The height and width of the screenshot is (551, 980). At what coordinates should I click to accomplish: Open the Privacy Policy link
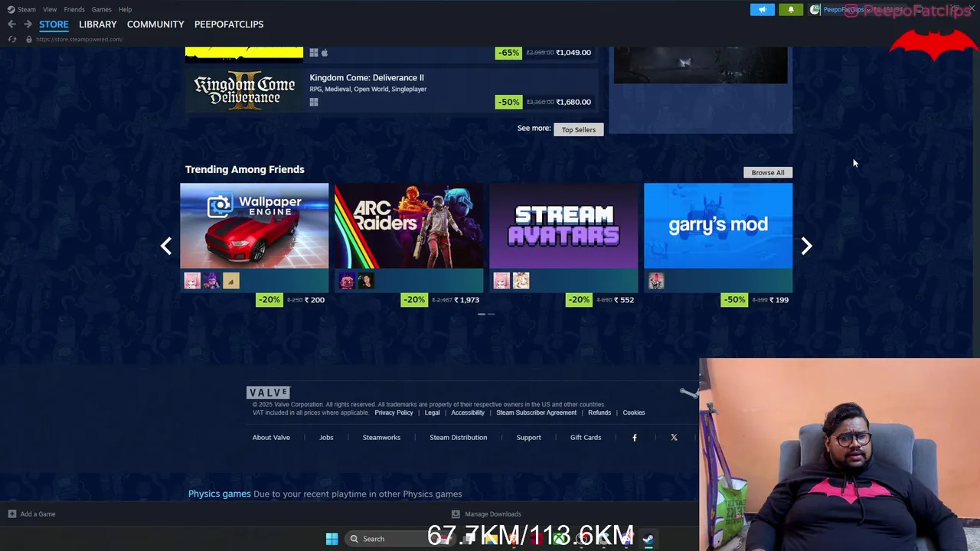394,412
